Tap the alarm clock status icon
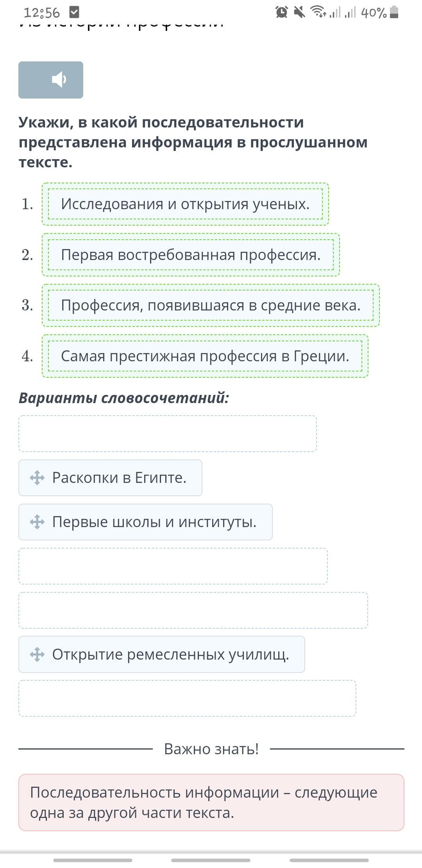The width and height of the screenshot is (422, 868). click(x=281, y=13)
